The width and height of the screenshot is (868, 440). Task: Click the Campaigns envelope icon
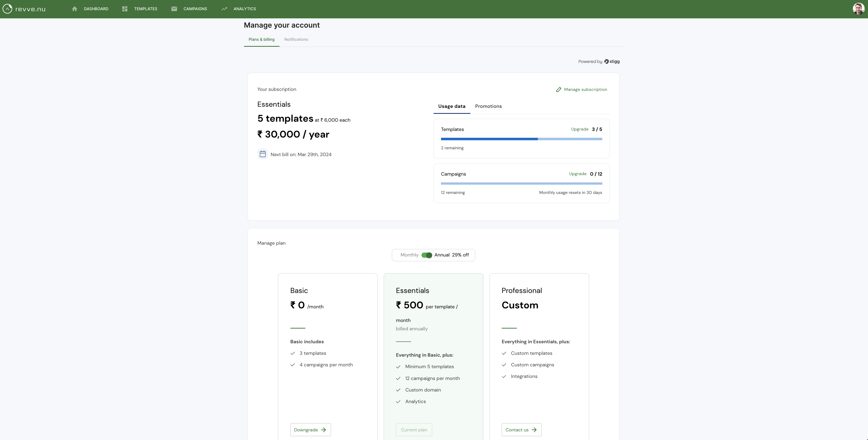pos(174,9)
